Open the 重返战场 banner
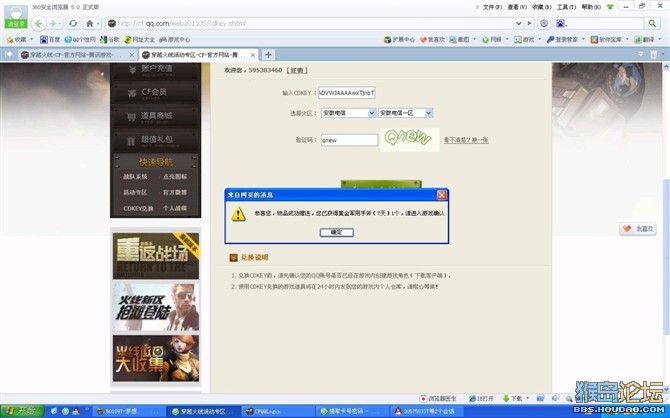This screenshot has width=670, height=418. [156, 256]
